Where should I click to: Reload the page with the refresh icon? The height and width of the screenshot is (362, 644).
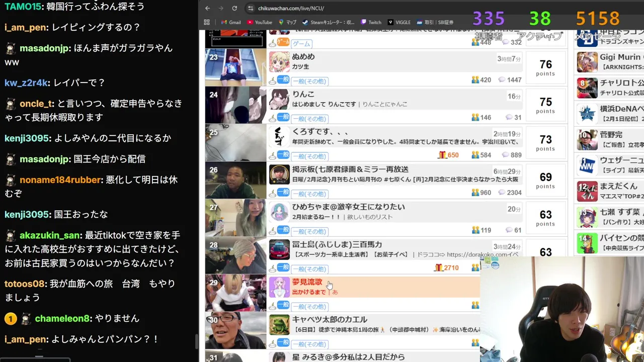pyautogui.click(x=234, y=8)
